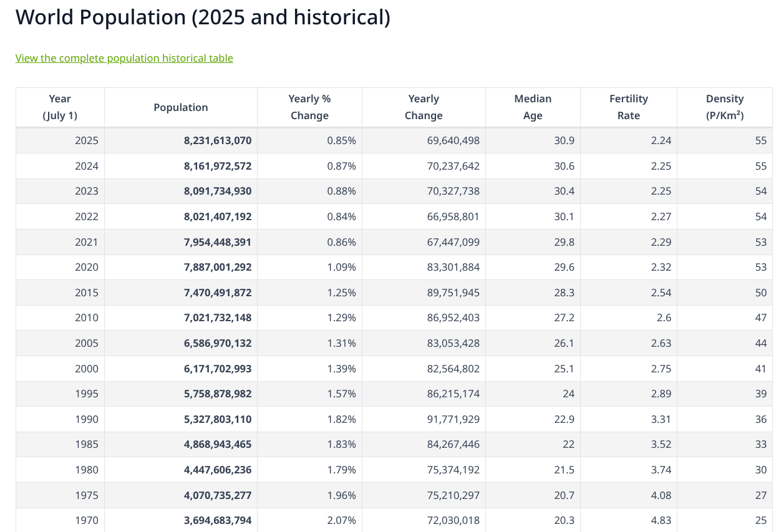Select the median age 29.8 cell
776x532 pixels.
click(x=533, y=242)
